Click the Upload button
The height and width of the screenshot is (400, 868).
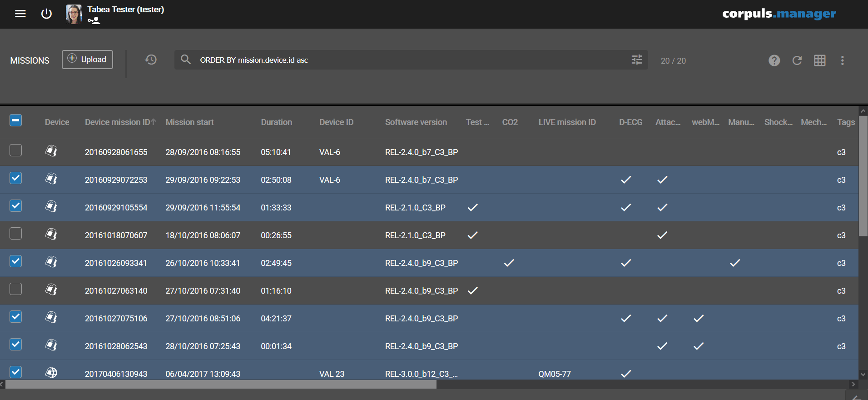(87, 60)
